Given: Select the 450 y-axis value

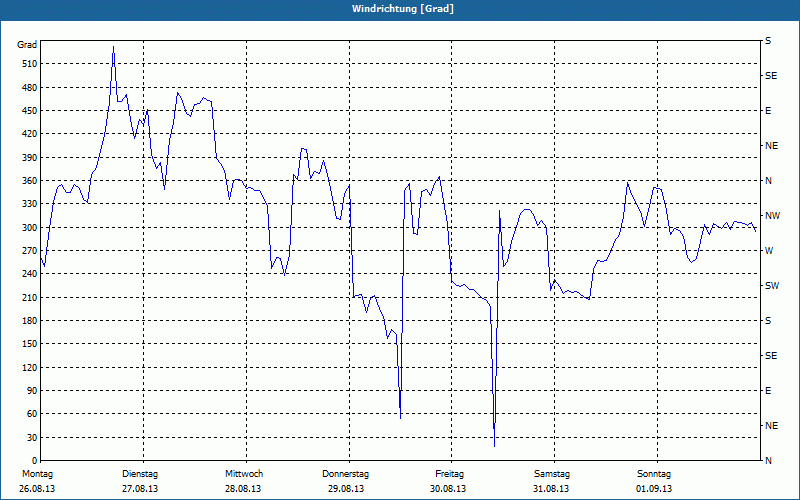Looking at the screenshot, I should 30,111.
